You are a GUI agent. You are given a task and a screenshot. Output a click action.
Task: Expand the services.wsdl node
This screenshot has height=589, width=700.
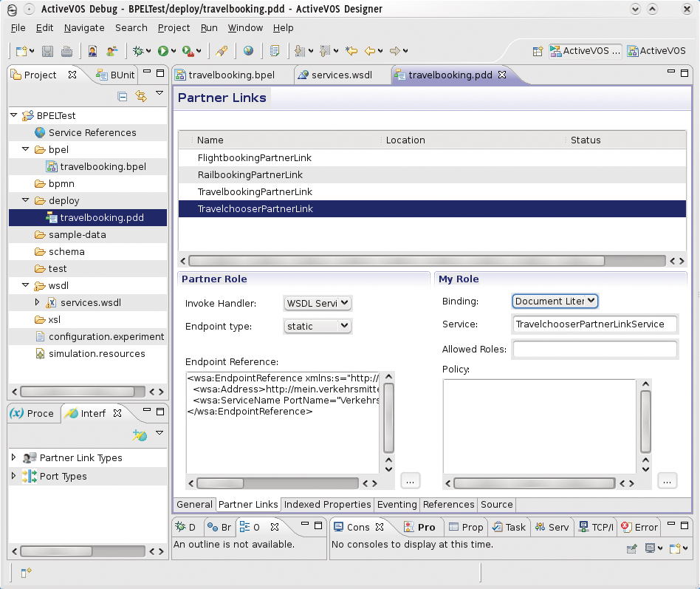point(37,302)
